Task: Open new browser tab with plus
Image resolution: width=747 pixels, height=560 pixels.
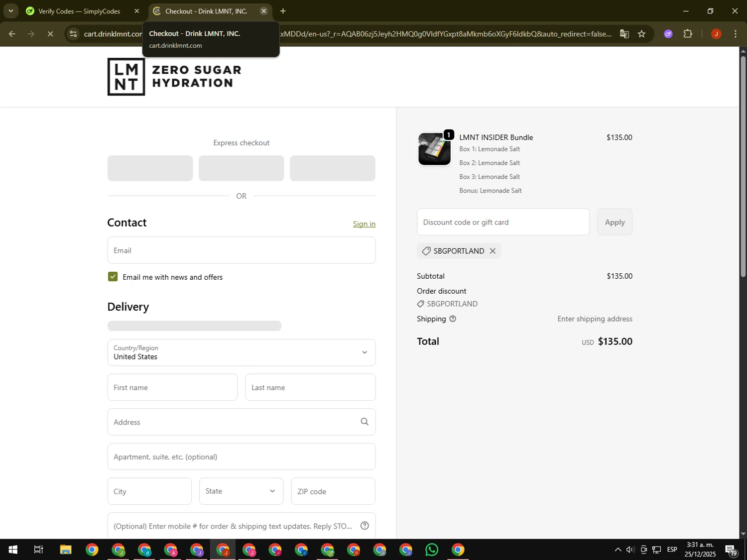Action: [283, 11]
